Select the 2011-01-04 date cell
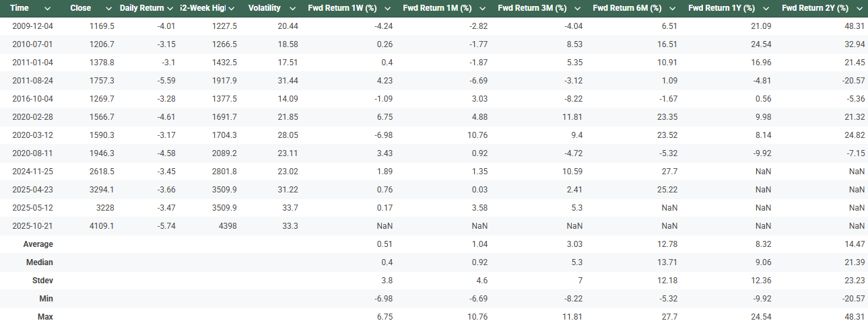868x325 pixels. pyautogui.click(x=32, y=63)
